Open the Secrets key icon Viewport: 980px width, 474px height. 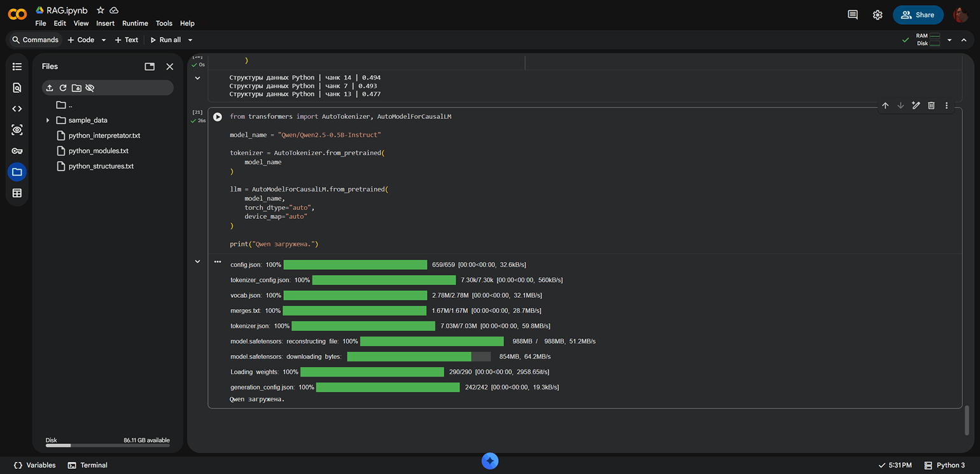coord(17,151)
